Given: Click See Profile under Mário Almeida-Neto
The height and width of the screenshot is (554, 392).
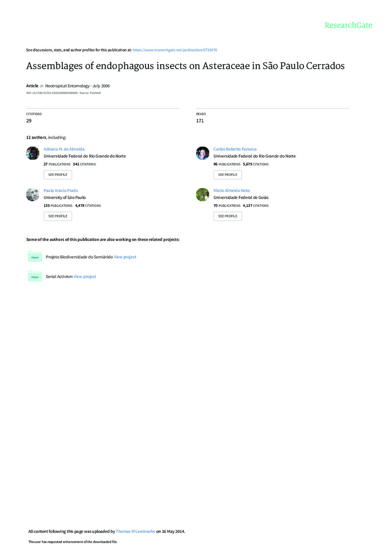Looking at the screenshot, I should point(228,216).
